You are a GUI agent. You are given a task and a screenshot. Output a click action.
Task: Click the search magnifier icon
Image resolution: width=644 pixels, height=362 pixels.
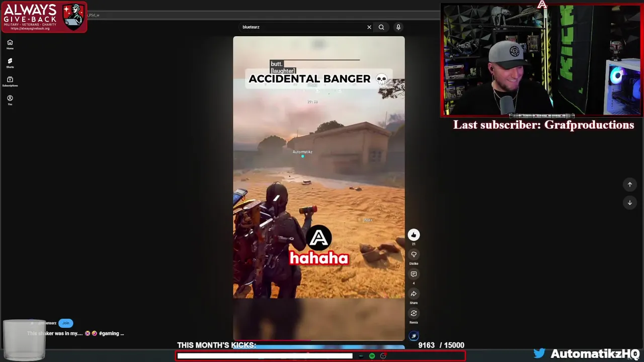[x=381, y=27]
